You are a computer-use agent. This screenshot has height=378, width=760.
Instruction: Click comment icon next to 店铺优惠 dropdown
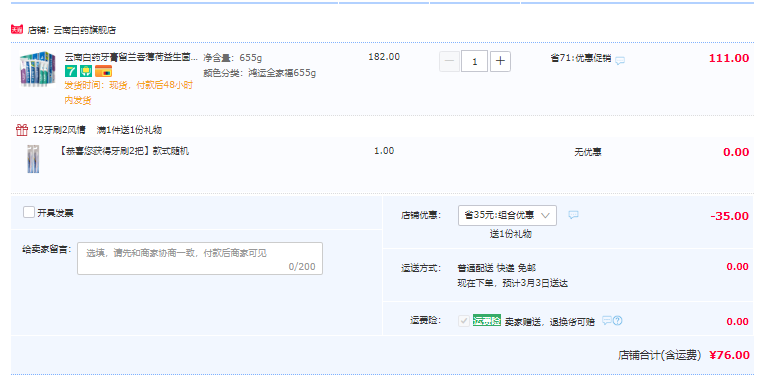click(573, 215)
